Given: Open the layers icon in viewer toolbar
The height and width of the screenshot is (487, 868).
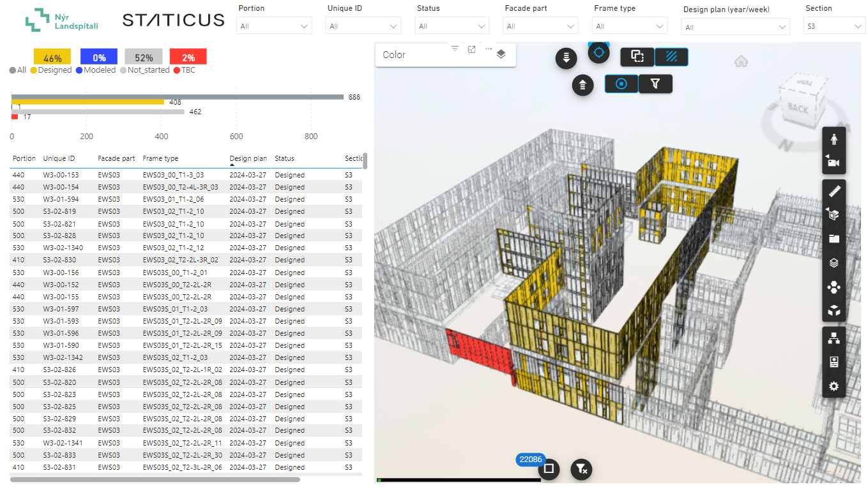Looking at the screenshot, I should [x=834, y=263].
